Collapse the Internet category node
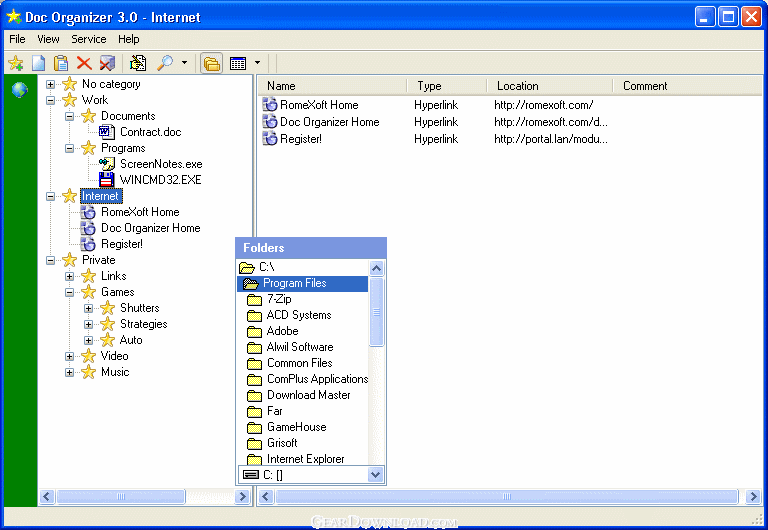Image resolution: width=768 pixels, height=530 pixels. [x=50, y=196]
